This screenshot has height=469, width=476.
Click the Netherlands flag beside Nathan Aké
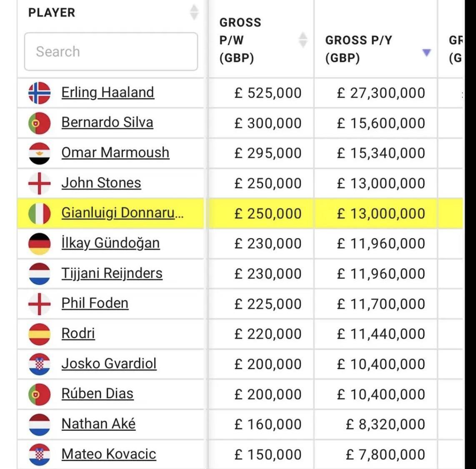tap(39, 424)
